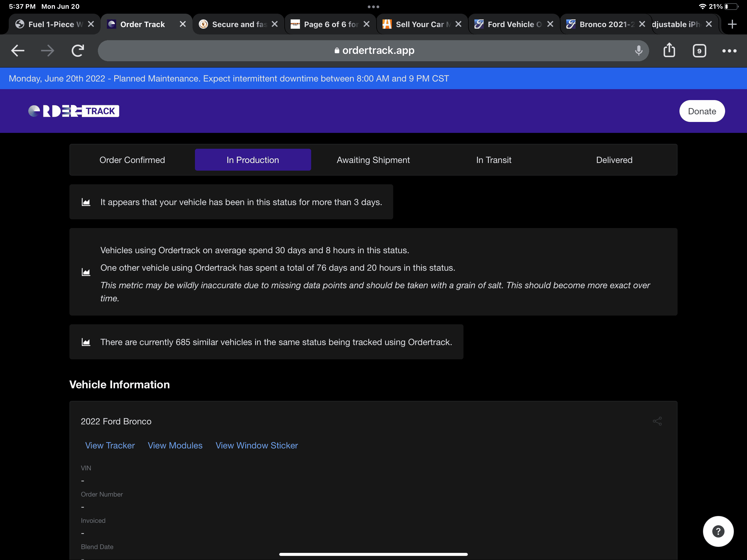Tap the Wi-Fi status icon
Image resolution: width=747 pixels, height=560 pixels.
(x=702, y=6)
